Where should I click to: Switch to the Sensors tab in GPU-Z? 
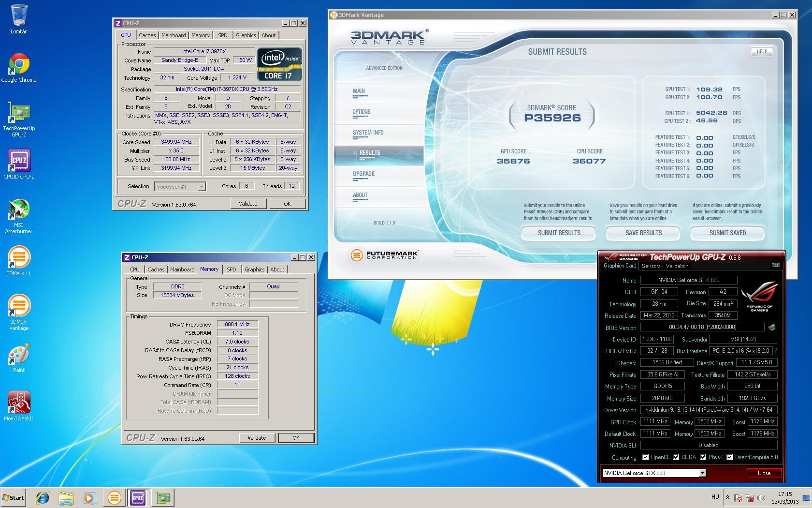click(x=651, y=266)
